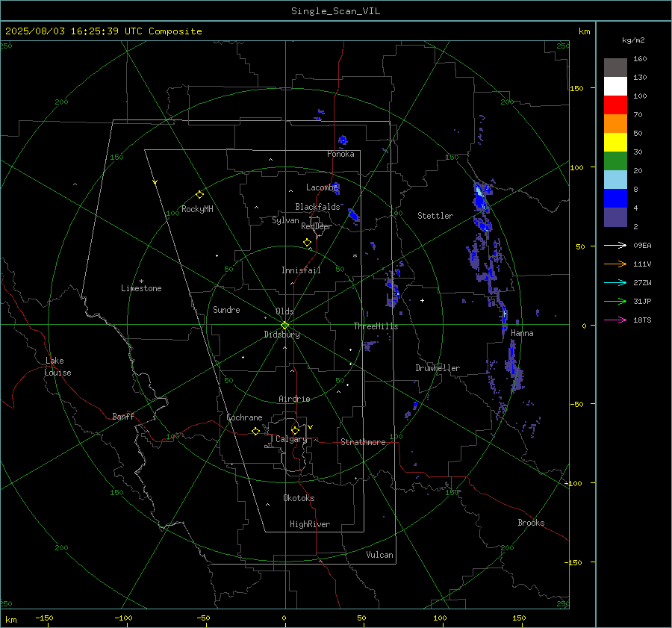Click the Blackfalds city label
Viewport: 672px width, 628px height.
coord(317,207)
